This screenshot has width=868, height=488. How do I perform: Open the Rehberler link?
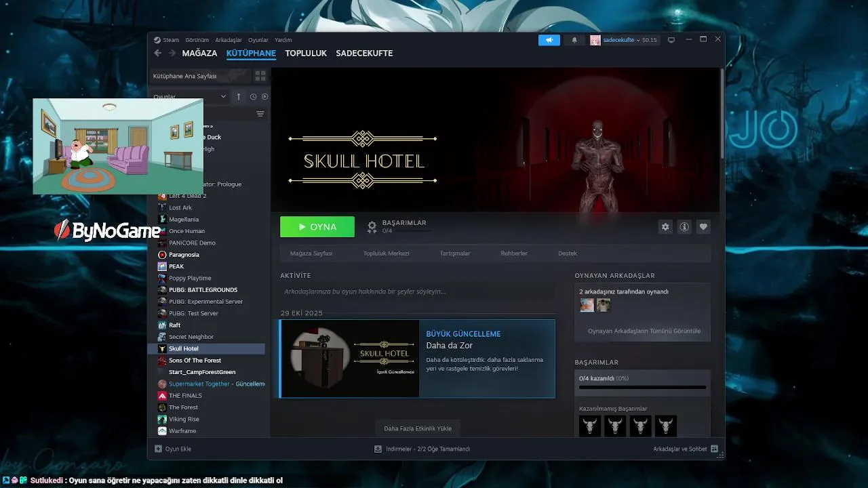[514, 253]
